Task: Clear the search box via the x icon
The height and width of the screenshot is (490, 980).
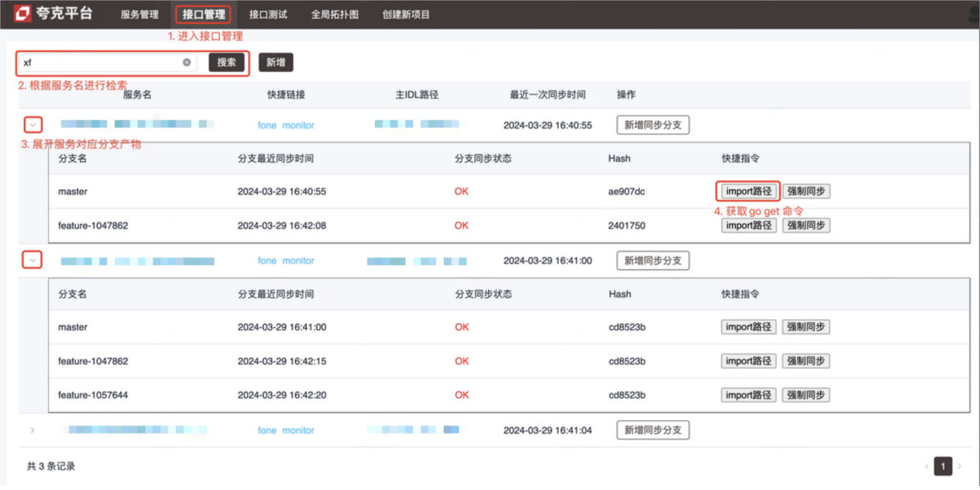Action: click(x=186, y=62)
